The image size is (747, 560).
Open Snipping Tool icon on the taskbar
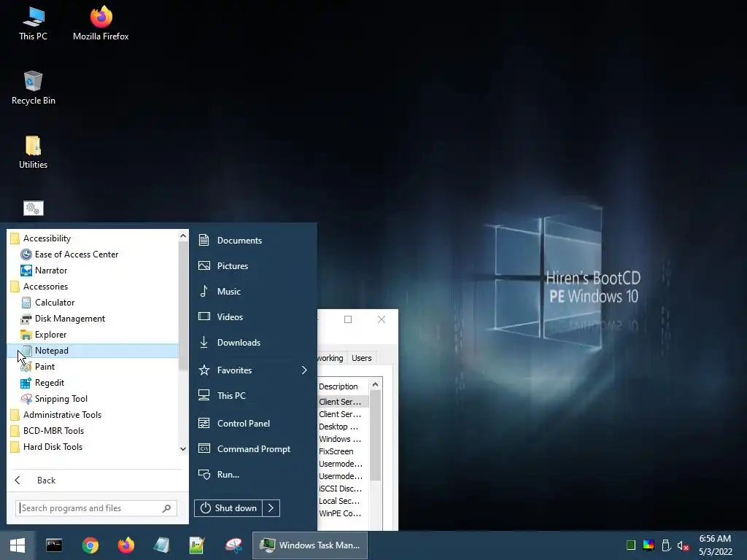click(x=233, y=545)
